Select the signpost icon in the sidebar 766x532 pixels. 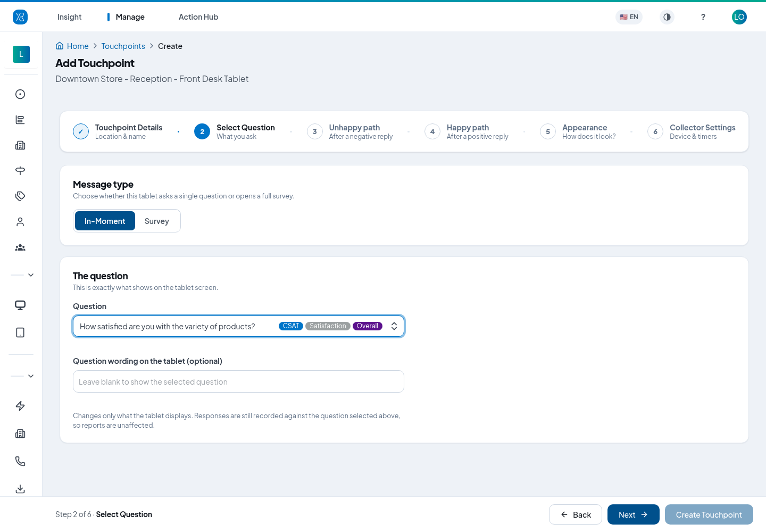point(20,171)
